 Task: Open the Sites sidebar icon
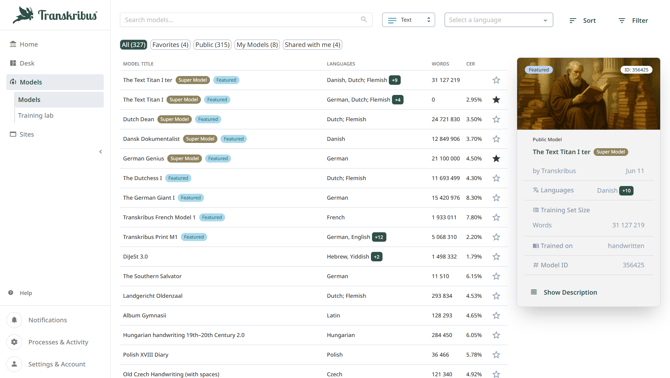(13, 134)
